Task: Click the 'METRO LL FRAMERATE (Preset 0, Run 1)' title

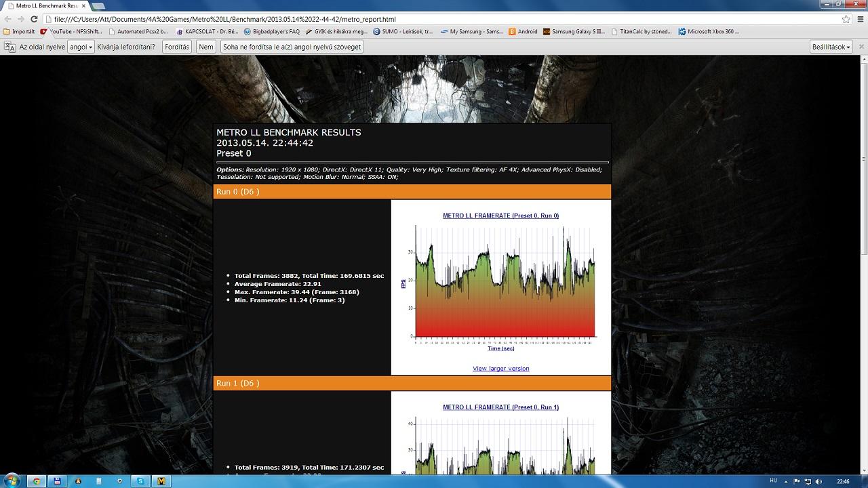Action: 501,407
